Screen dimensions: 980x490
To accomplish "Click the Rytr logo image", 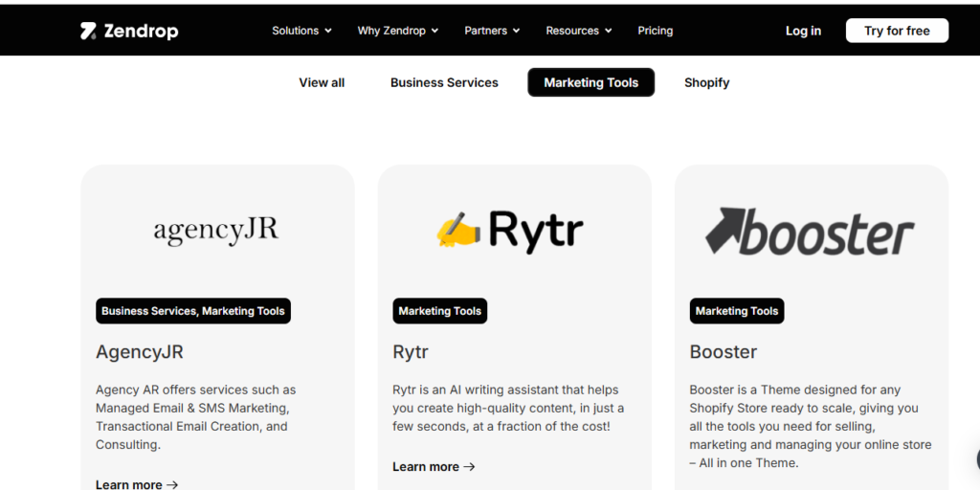I will 510,231.
